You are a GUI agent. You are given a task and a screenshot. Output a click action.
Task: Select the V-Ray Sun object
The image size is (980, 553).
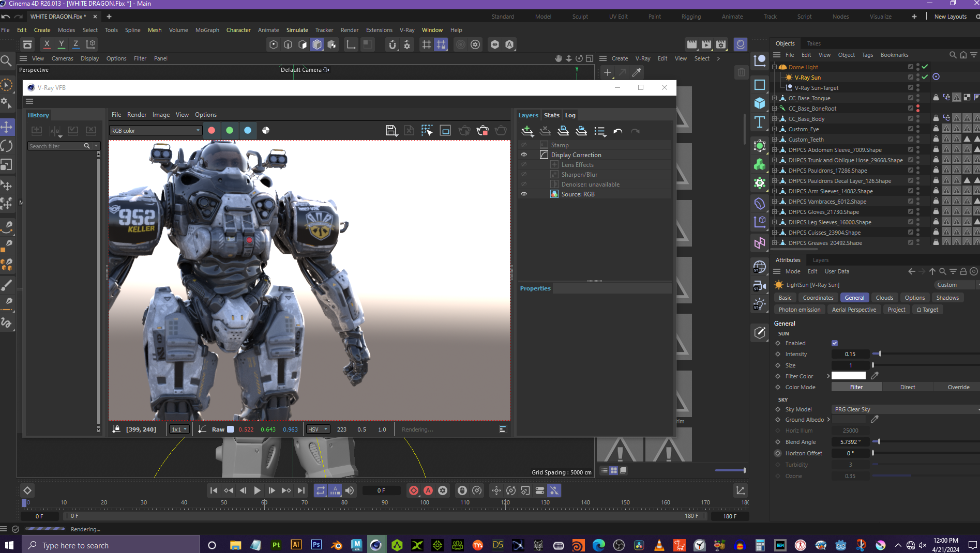point(807,78)
